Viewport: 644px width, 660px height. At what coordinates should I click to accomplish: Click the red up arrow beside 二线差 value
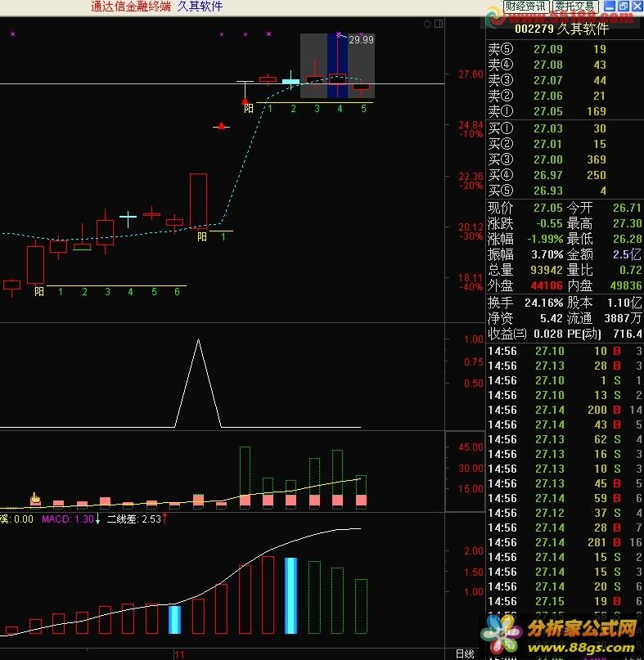coord(164,519)
